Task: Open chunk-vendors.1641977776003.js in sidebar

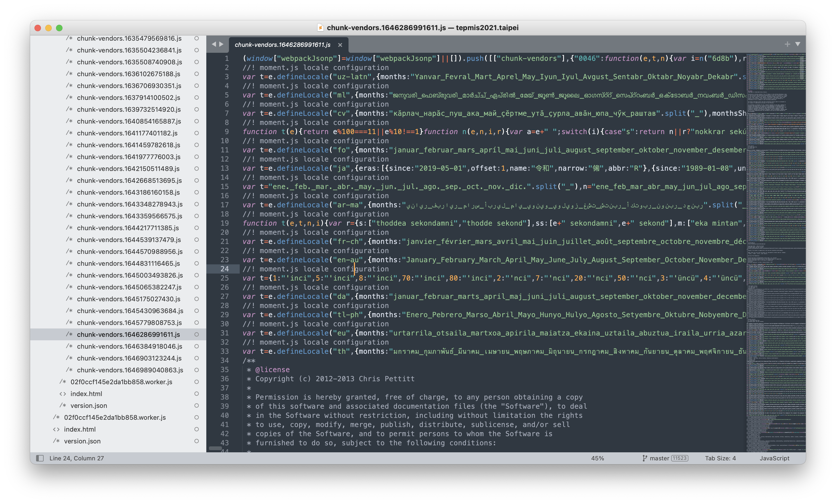Action: (128, 157)
